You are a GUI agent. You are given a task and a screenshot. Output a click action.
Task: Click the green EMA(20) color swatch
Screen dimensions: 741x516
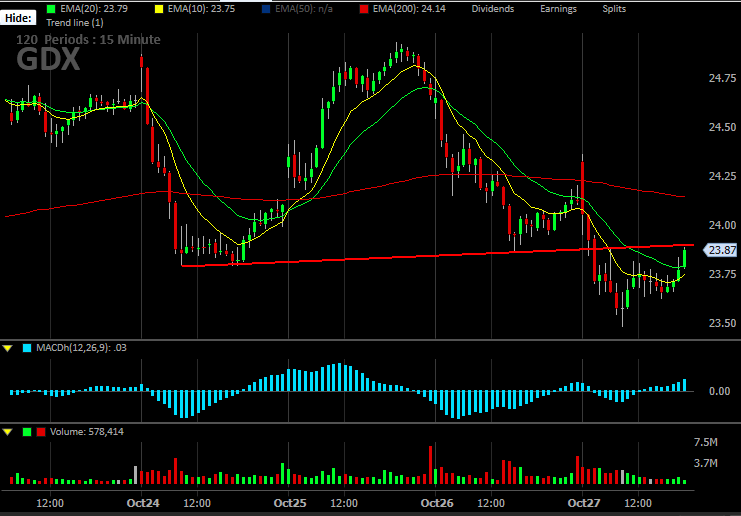click(x=52, y=9)
